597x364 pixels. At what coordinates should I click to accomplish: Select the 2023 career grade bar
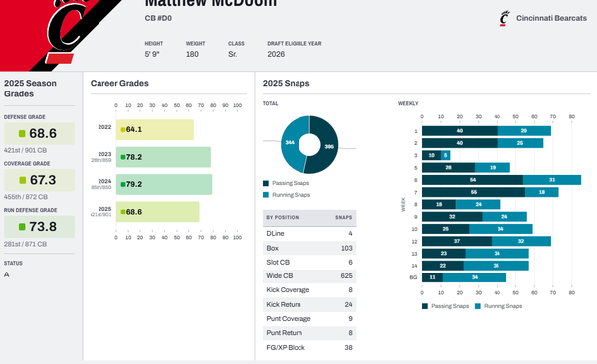point(163,157)
